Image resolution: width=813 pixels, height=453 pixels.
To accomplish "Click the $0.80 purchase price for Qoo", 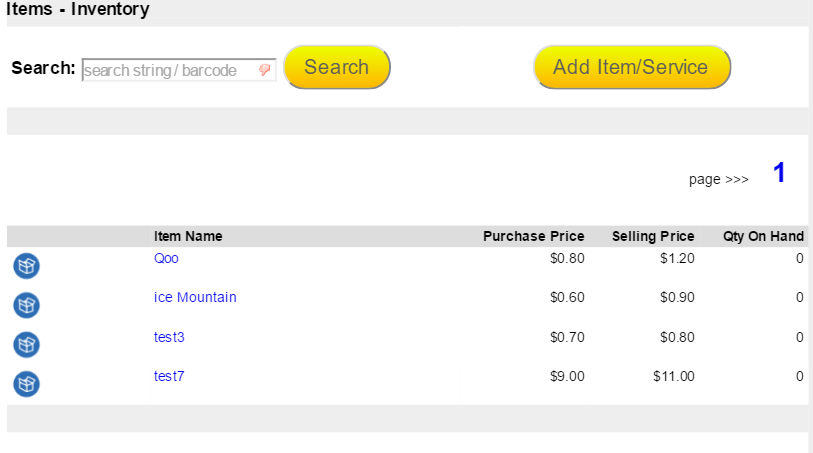I will click(567, 258).
